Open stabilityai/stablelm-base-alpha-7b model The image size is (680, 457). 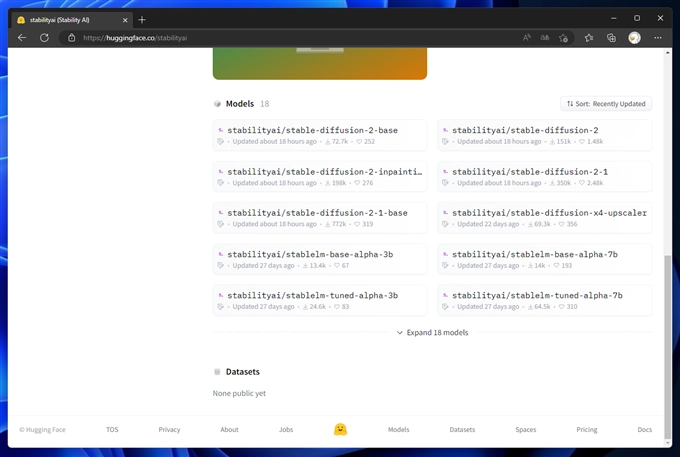point(544,259)
